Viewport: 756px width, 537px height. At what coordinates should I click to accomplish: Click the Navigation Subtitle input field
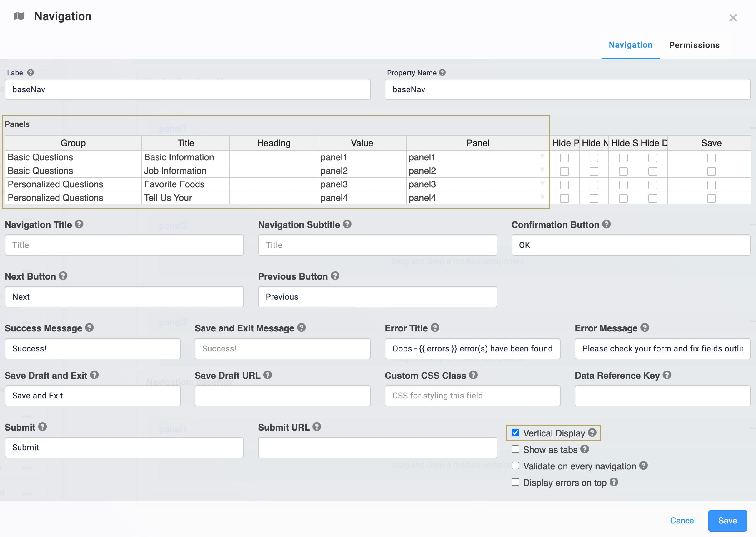[377, 245]
